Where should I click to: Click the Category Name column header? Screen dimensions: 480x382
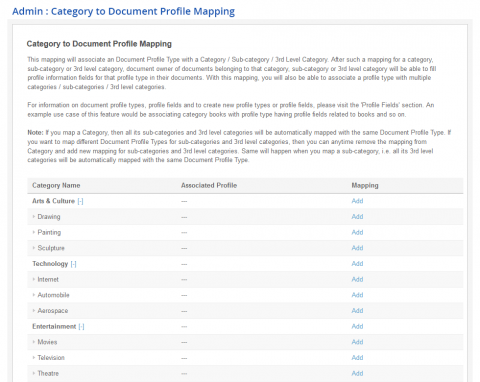coord(56,185)
